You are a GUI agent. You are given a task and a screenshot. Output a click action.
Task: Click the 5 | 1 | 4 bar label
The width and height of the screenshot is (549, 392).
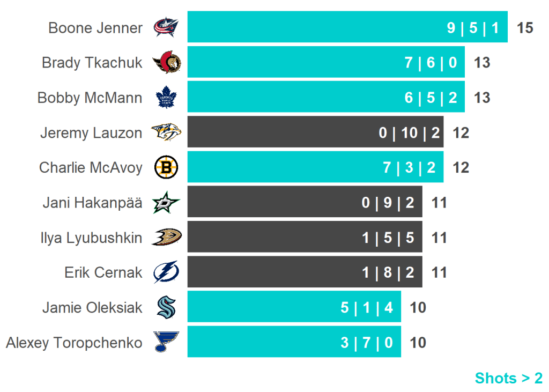[367, 308]
